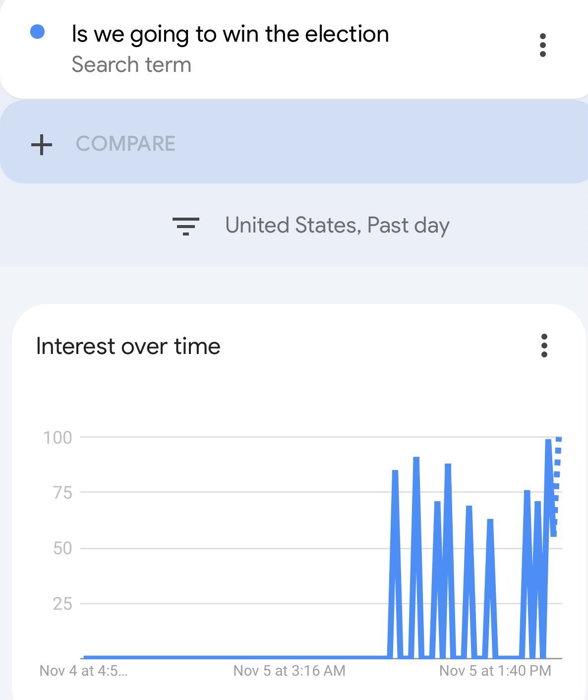Click the 25 y-axis label
This screenshot has width=588, height=700.
point(62,604)
